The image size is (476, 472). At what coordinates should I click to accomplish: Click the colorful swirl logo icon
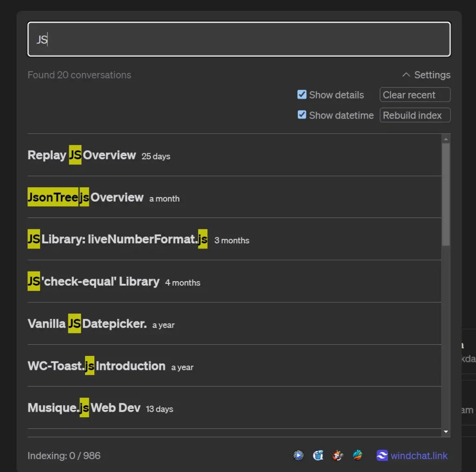pyautogui.click(x=357, y=456)
